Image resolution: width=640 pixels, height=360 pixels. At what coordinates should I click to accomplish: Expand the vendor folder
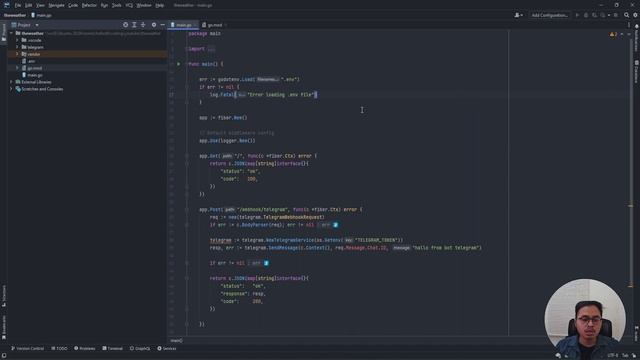(17, 54)
